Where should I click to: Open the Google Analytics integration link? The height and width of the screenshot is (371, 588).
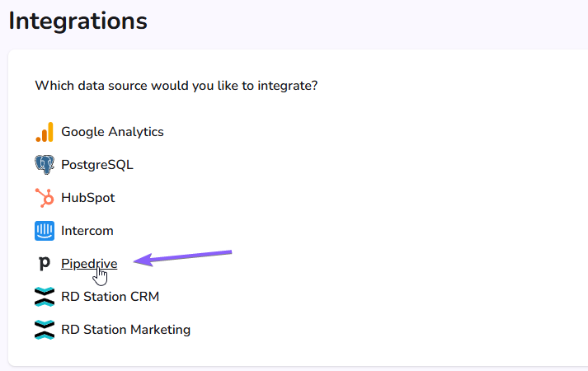click(112, 132)
